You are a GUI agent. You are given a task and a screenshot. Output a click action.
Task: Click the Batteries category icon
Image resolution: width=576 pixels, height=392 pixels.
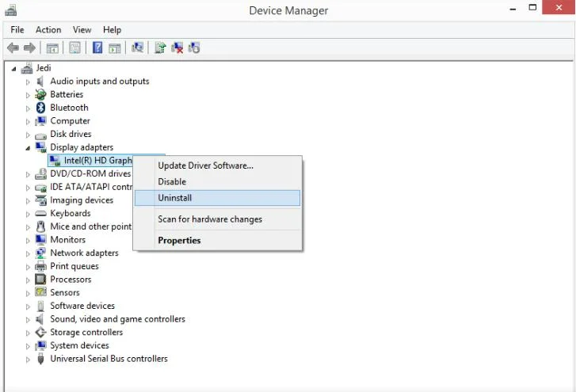(x=40, y=94)
